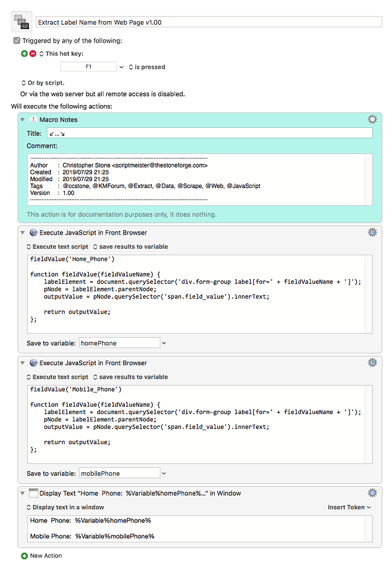Click the macro name text field

point(209,22)
